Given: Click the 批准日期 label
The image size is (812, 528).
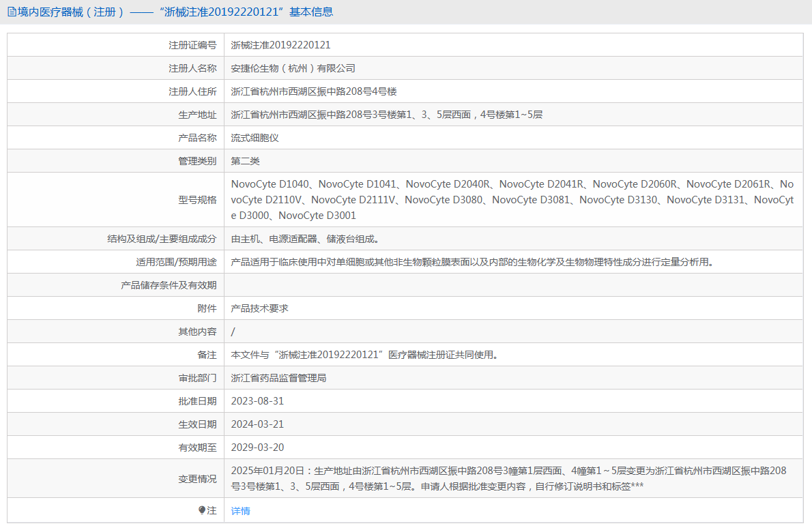Looking at the screenshot, I should (x=197, y=401).
